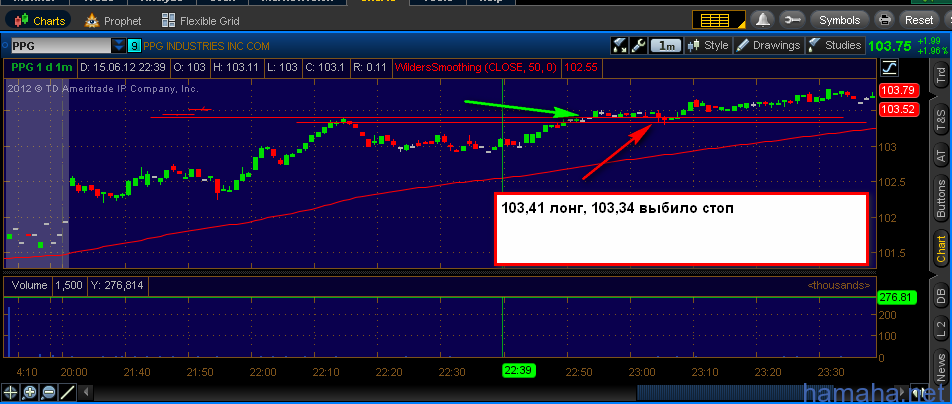
Task: Select the Chart side tab
Action: pos(940,249)
